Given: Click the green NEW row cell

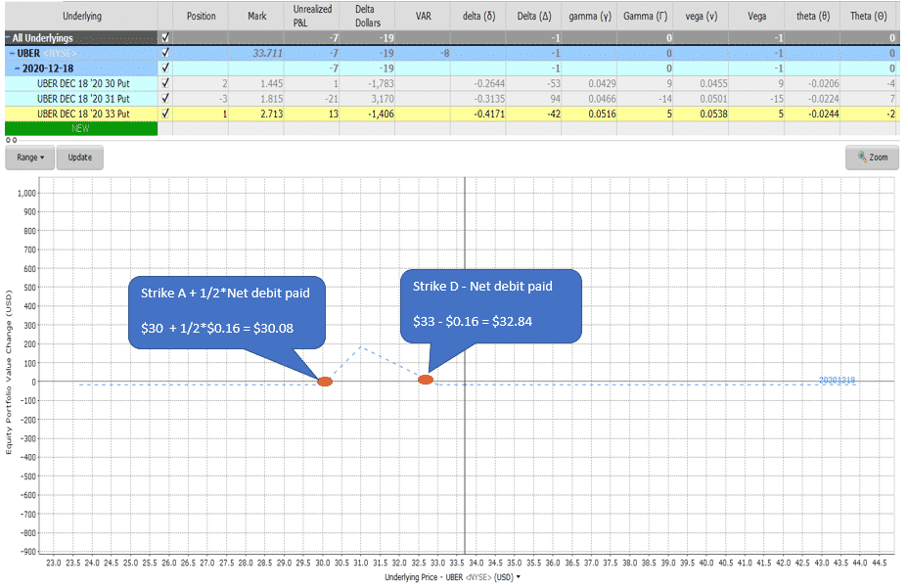Looking at the screenshot, I should (81, 128).
